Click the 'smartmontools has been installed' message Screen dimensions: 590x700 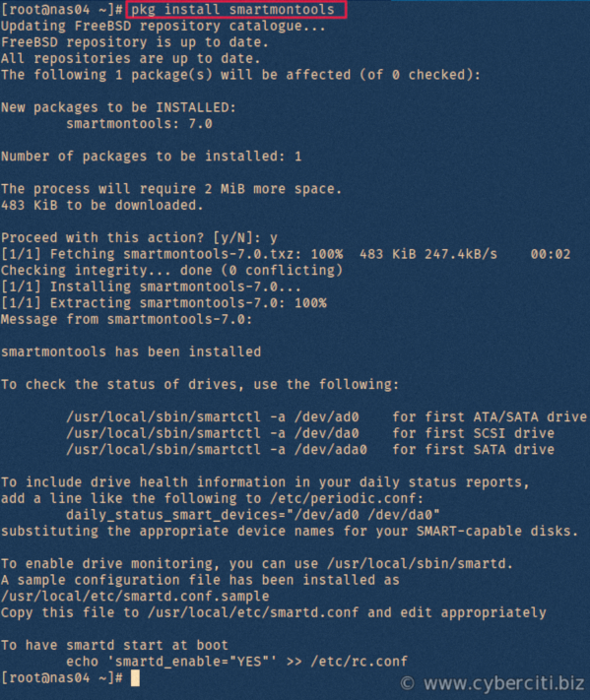click(x=131, y=351)
